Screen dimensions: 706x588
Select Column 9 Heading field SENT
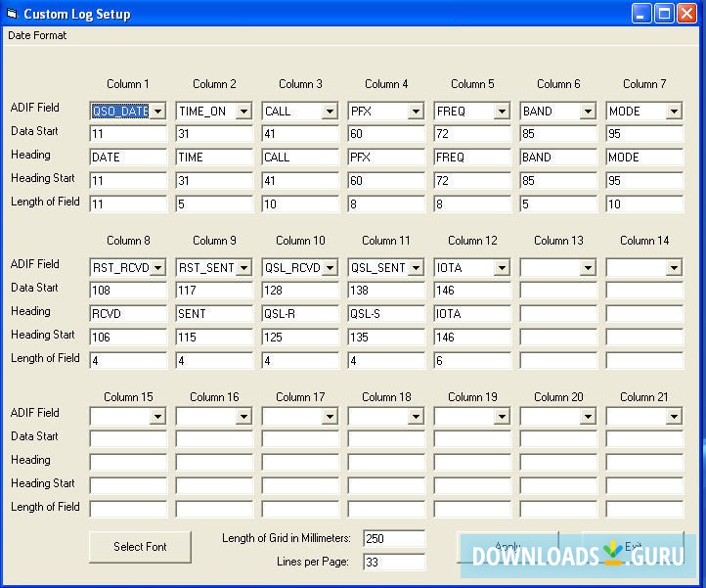(x=214, y=314)
